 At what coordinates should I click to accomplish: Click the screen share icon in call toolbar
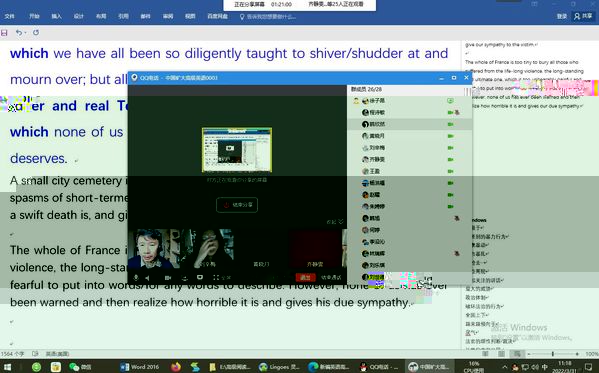(x=200, y=277)
